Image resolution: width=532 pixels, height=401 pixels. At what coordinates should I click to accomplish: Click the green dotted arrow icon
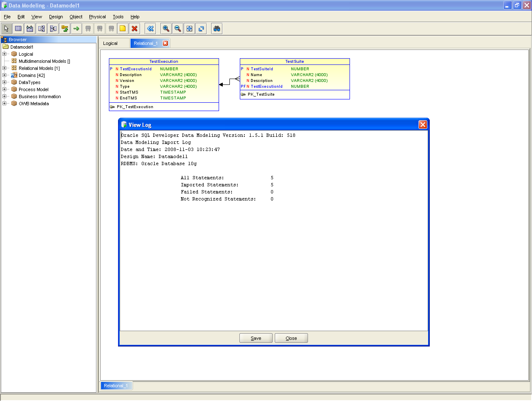pyautogui.click(x=76, y=28)
